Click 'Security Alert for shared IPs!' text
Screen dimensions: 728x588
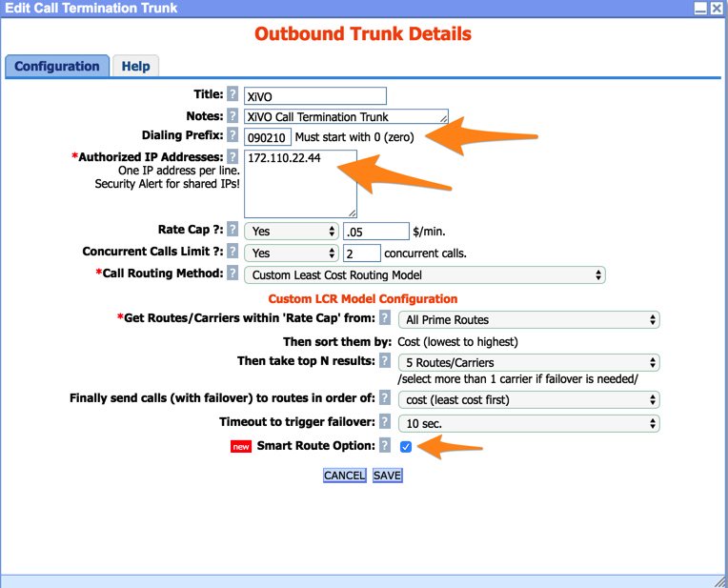coord(167,184)
